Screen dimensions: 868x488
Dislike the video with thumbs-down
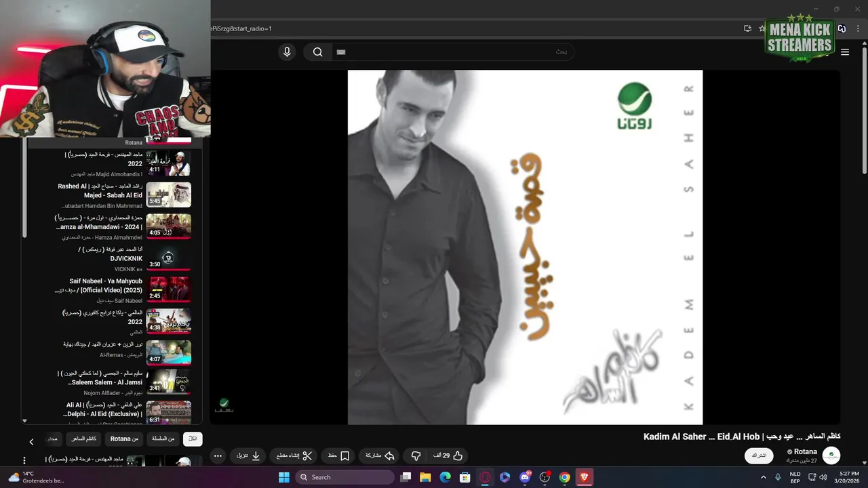coord(416,456)
